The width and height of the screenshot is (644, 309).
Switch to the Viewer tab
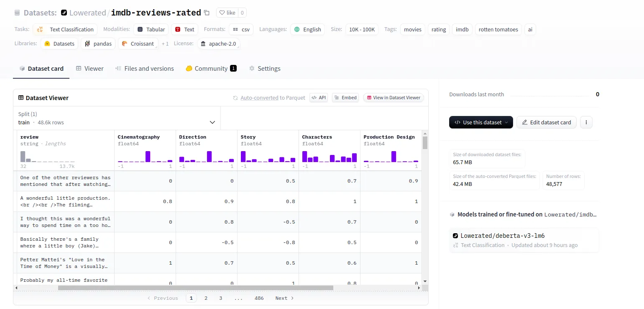[x=89, y=69]
